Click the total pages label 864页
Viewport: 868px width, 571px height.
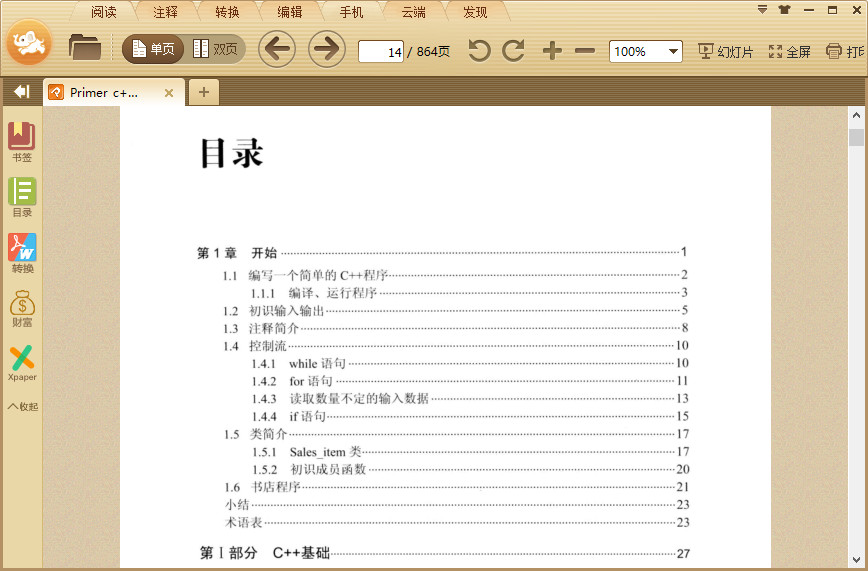point(433,52)
